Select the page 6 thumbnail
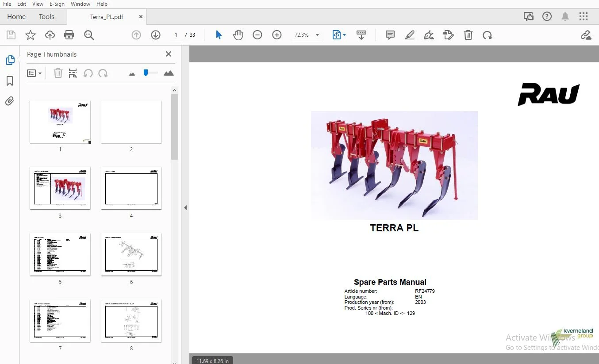The width and height of the screenshot is (599, 364). (x=131, y=254)
